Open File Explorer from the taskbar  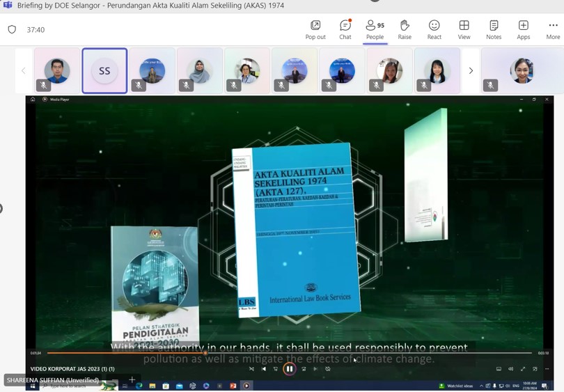point(152,386)
